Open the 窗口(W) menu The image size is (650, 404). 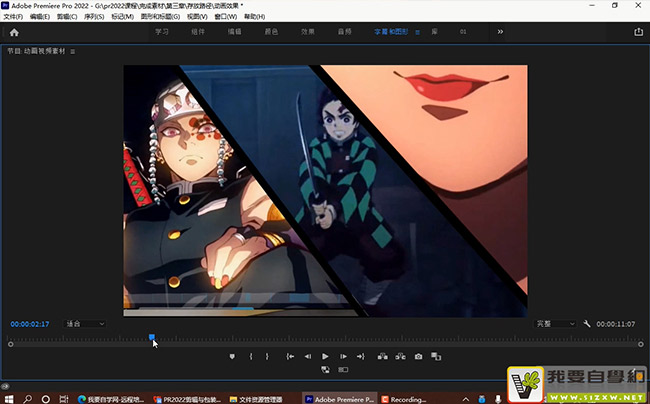click(226, 17)
